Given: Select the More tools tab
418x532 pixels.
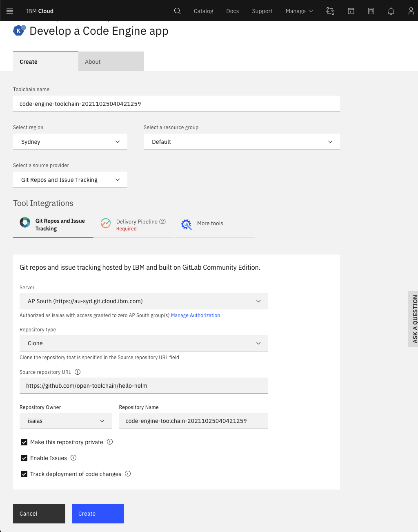Looking at the screenshot, I should point(215,225).
